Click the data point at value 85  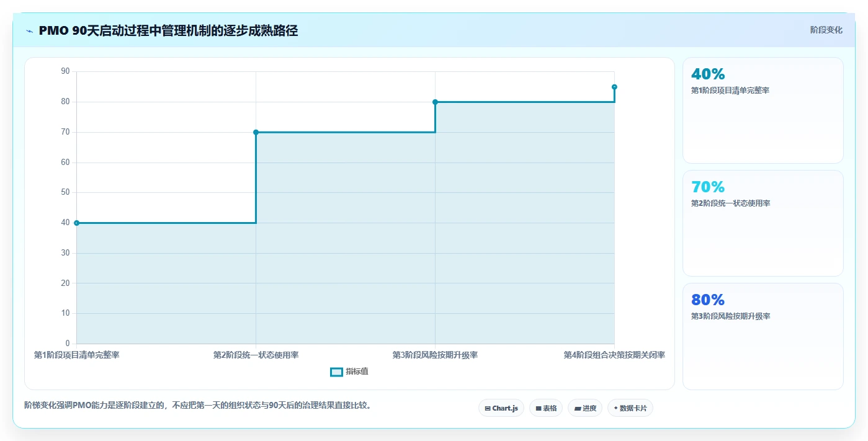[x=614, y=87]
